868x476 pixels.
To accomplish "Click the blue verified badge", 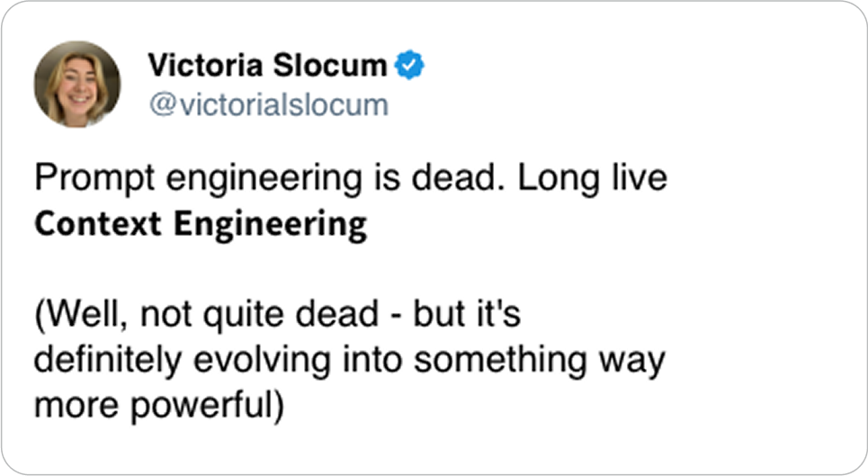I will pyautogui.click(x=411, y=65).
